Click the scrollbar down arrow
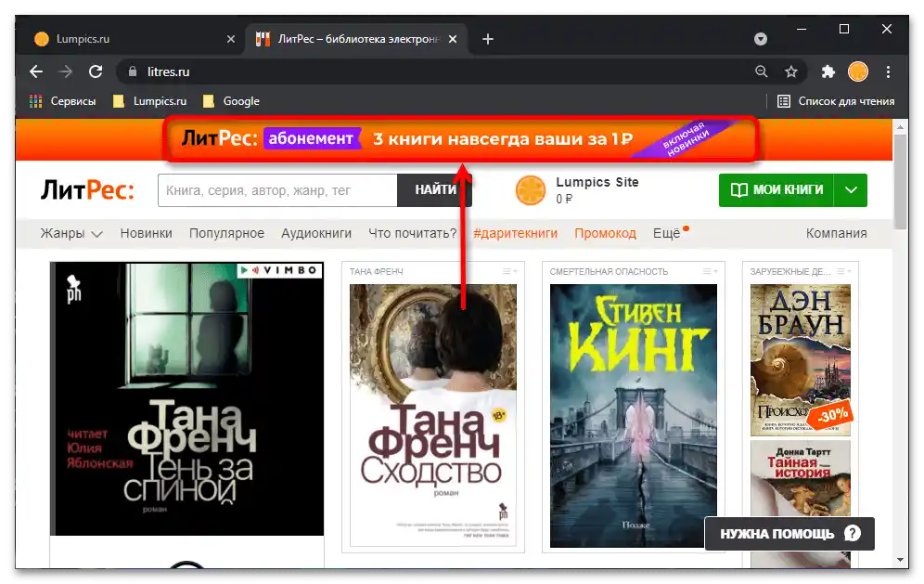The width and height of the screenshot is (924, 584). pos(900,560)
